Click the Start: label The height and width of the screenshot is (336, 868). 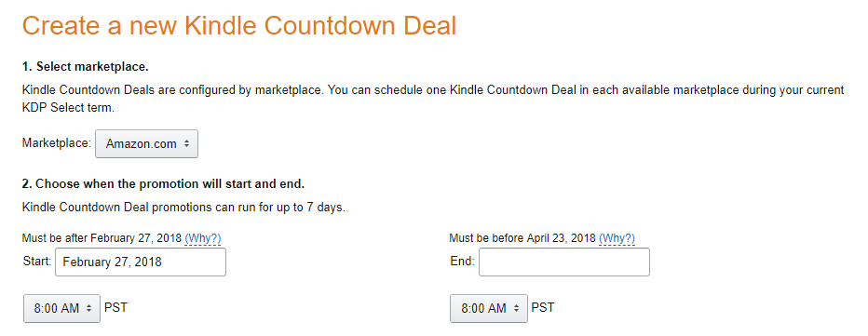click(x=37, y=261)
